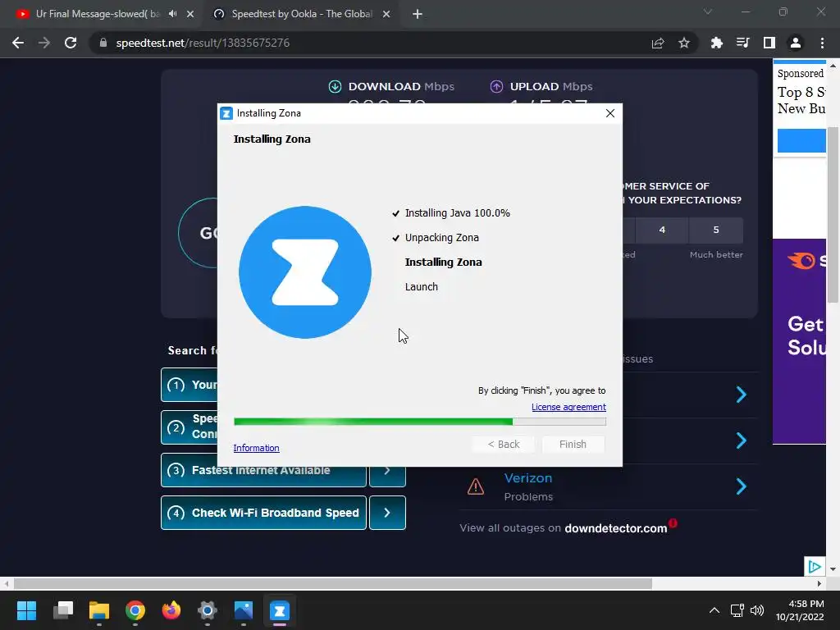Open File Explorer from taskbar

[99, 610]
